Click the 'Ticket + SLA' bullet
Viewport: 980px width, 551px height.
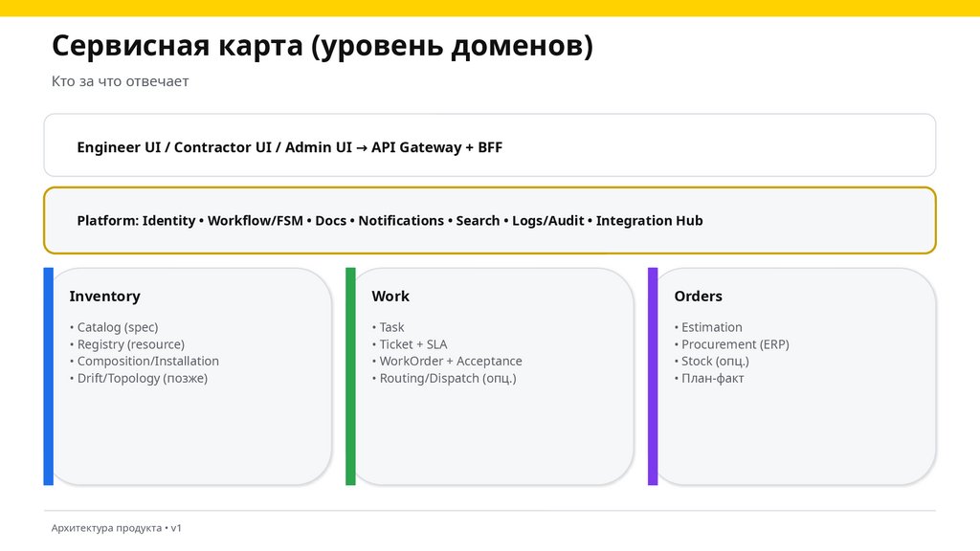(x=410, y=344)
